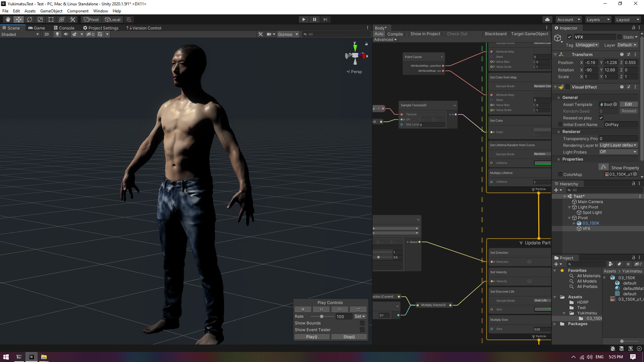Click the orientation gizmo lock icon
Image resolution: width=644 pixels, height=362 pixels.
pos(366,44)
